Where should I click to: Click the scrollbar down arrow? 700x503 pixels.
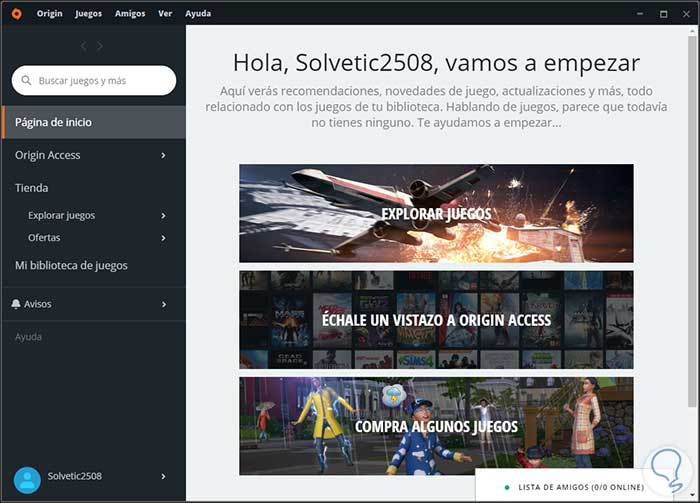pyautogui.click(x=692, y=495)
